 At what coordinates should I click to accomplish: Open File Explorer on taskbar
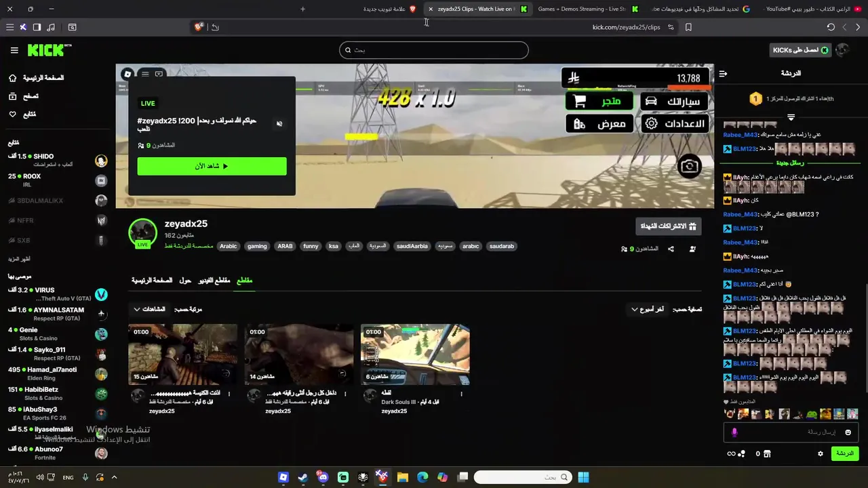pyautogui.click(x=402, y=477)
